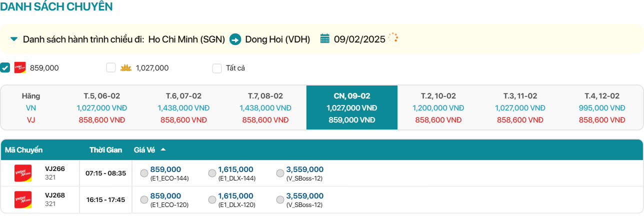
Task: Select 859,000 E1_ECO-144 fare for VJ266
Action: 144,173
